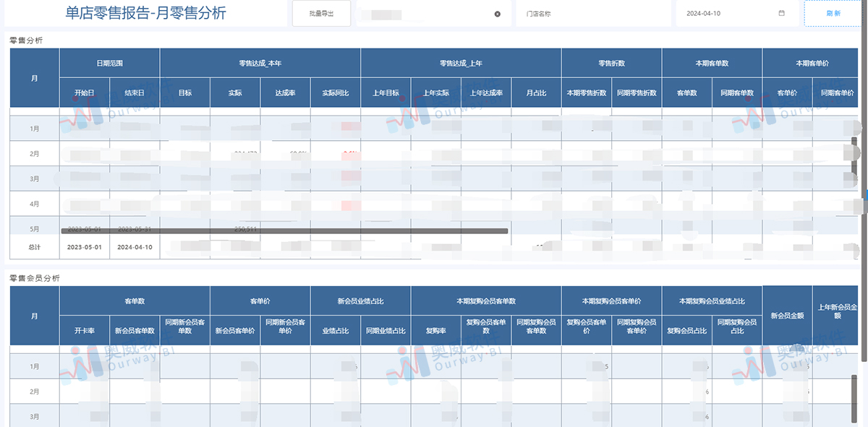Click the 实际 column header
Screen dimensions: 868x427
tap(235, 93)
